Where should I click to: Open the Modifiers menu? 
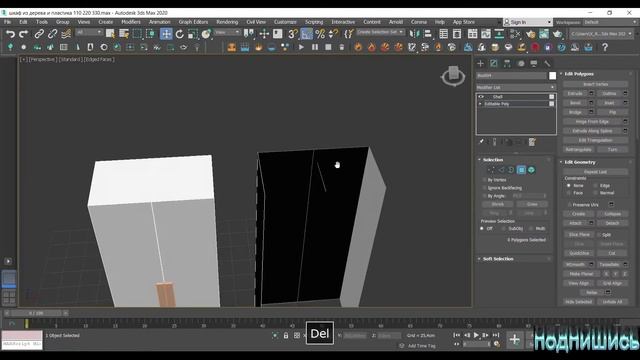coord(131,22)
